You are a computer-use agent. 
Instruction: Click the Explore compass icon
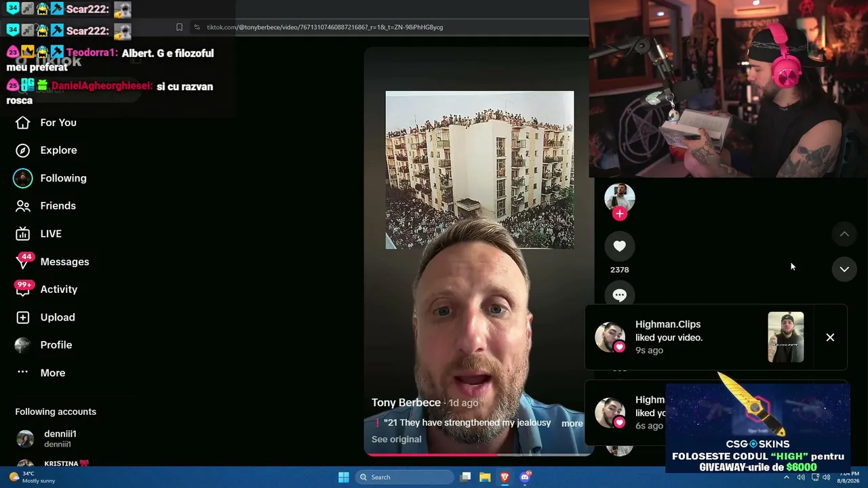coord(22,150)
